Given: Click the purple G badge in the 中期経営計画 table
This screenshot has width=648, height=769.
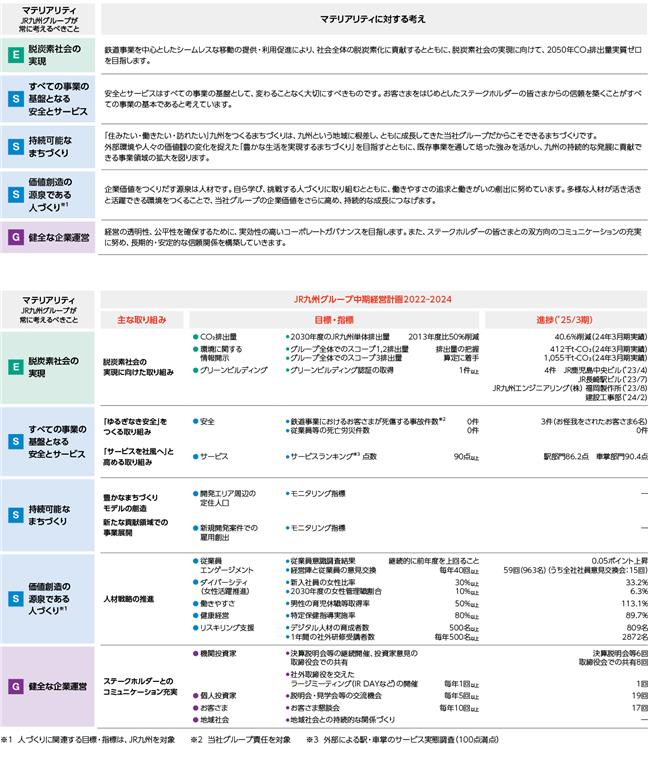Looking at the screenshot, I should (16, 686).
